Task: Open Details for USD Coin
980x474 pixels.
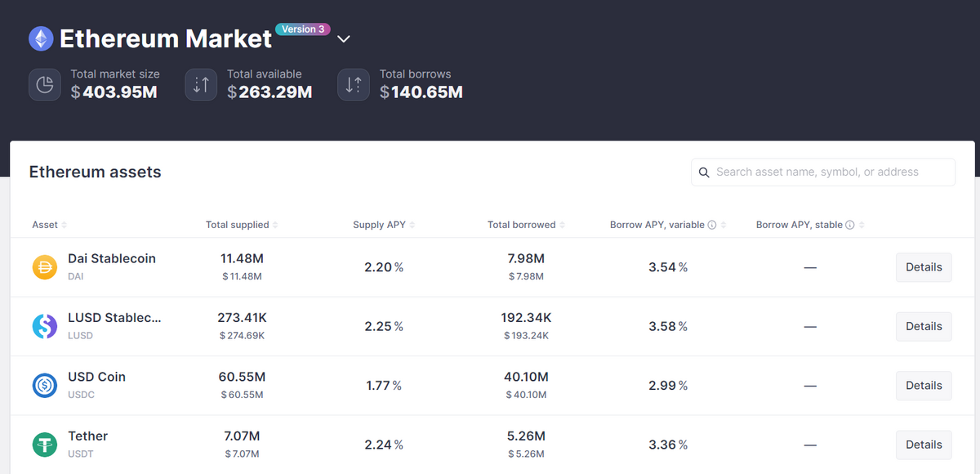Action: tap(924, 386)
